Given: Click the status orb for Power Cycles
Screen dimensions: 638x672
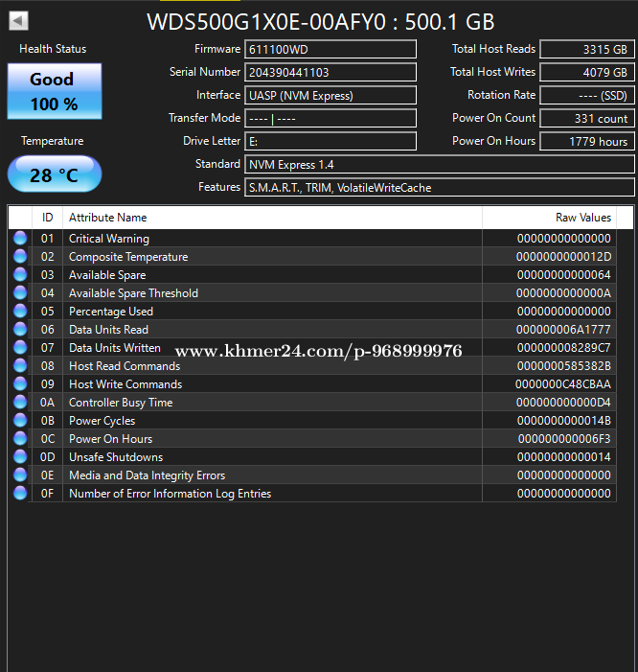Looking at the screenshot, I should click(x=20, y=420).
